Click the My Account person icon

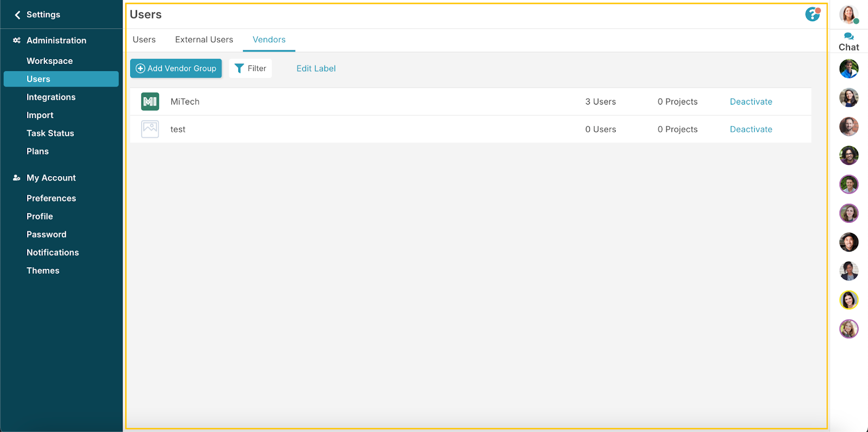[x=17, y=178]
